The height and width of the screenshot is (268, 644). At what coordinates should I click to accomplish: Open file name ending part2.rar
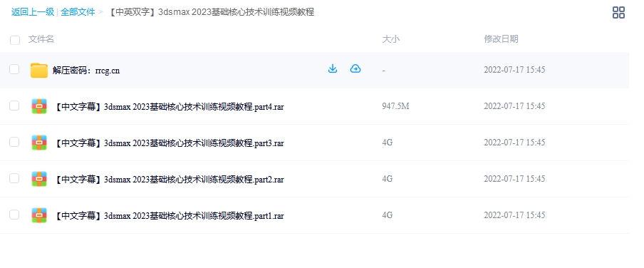click(169, 180)
